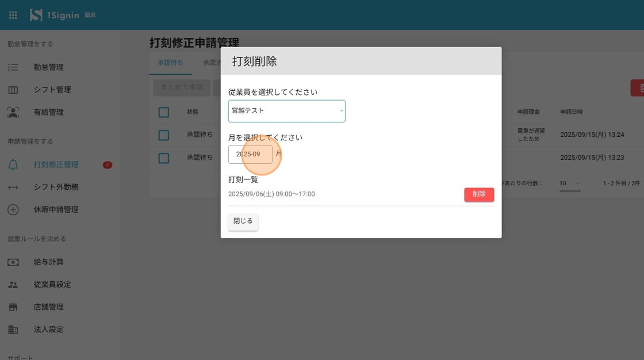Click the 申請日時 column header
Image resolution: width=644 pixels, height=360 pixels.
(x=572, y=112)
